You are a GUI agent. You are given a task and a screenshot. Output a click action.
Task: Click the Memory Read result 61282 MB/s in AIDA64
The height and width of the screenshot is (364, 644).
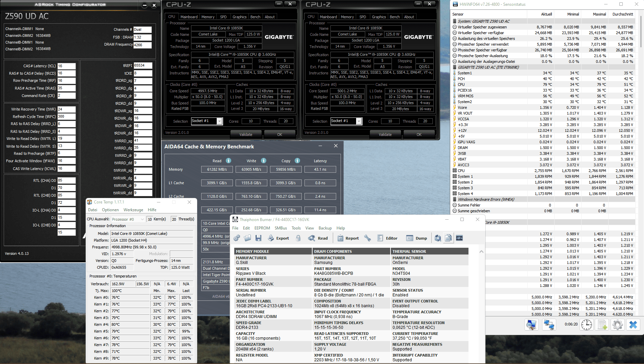pos(217,169)
